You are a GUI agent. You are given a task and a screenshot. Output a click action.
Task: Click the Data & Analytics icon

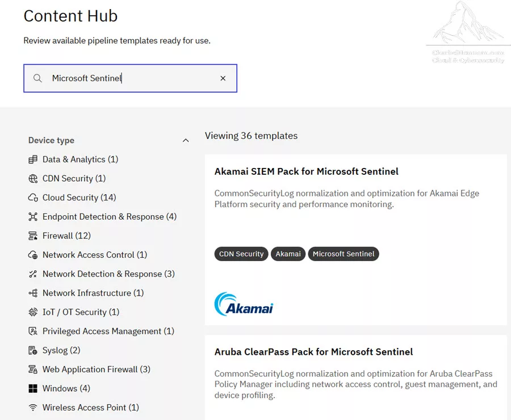(x=33, y=159)
